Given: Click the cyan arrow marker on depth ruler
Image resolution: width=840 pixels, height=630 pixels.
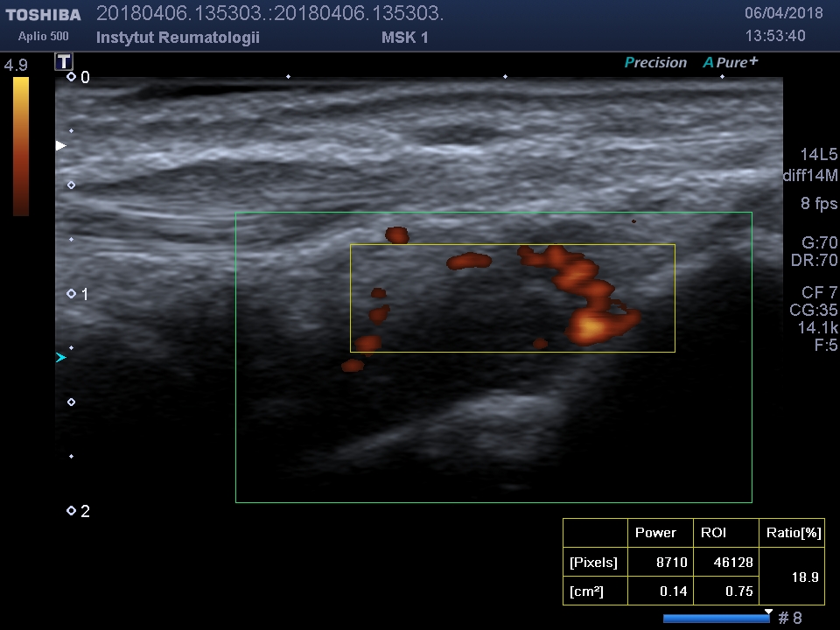Looking at the screenshot, I should click(x=61, y=358).
